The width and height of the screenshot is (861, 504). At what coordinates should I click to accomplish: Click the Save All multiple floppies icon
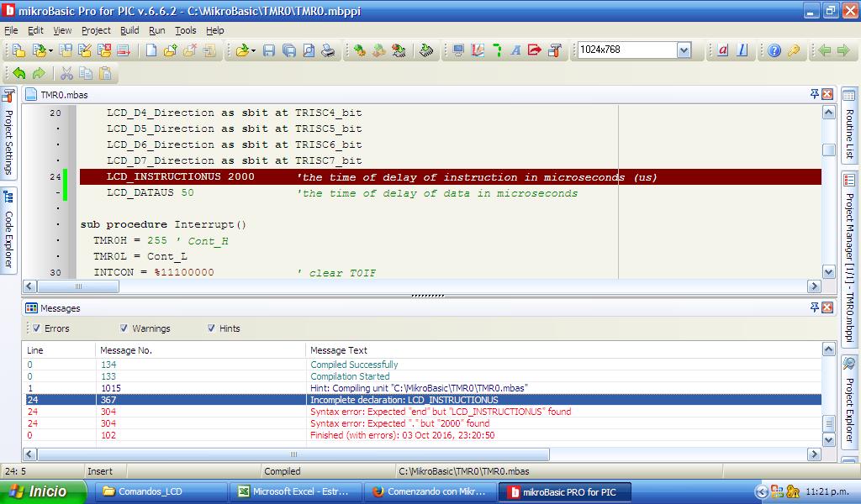[289, 50]
